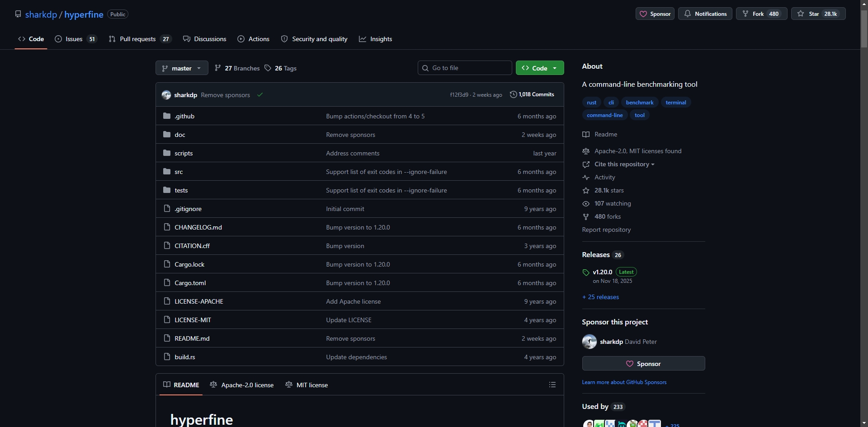
Task: Click the .github folder icon
Action: coord(167,116)
